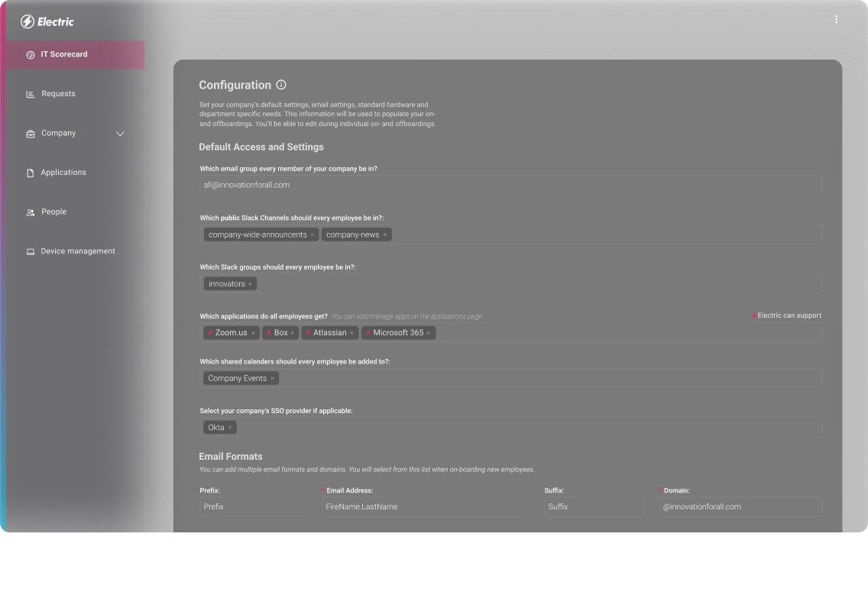Click the lightning icon on the Zoom.us chip
Image resolution: width=868 pixels, height=598 pixels.
click(x=209, y=332)
